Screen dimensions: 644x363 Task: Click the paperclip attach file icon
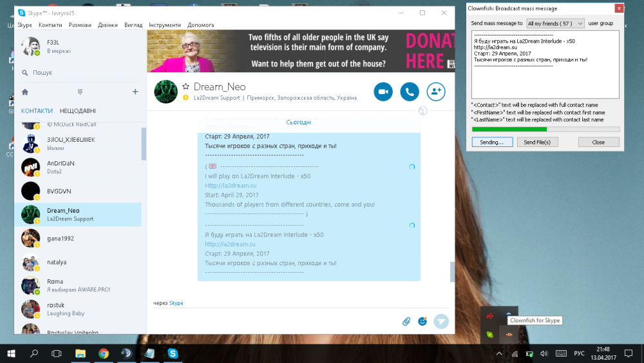coord(406,321)
